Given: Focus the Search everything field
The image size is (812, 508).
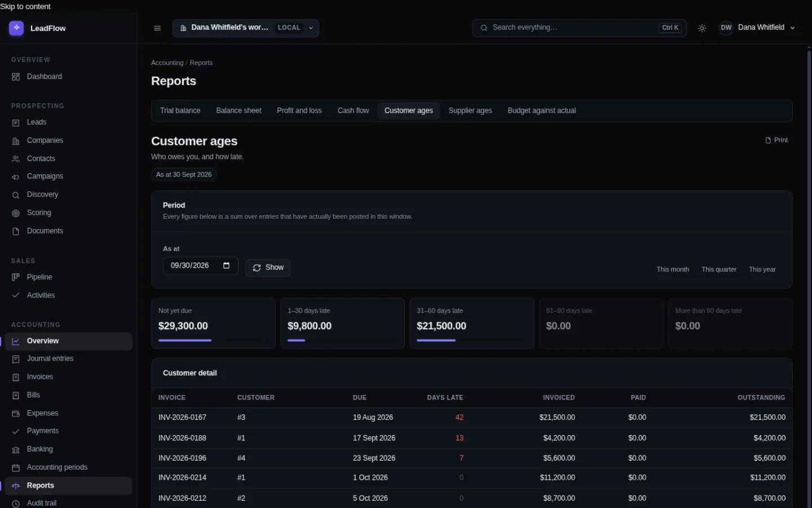Looking at the screenshot, I should tap(580, 28).
